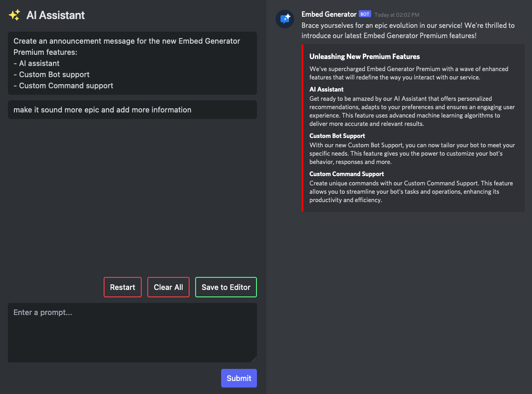This screenshot has width=532, height=394.
Task: Select Save to Editor
Action: point(226,287)
